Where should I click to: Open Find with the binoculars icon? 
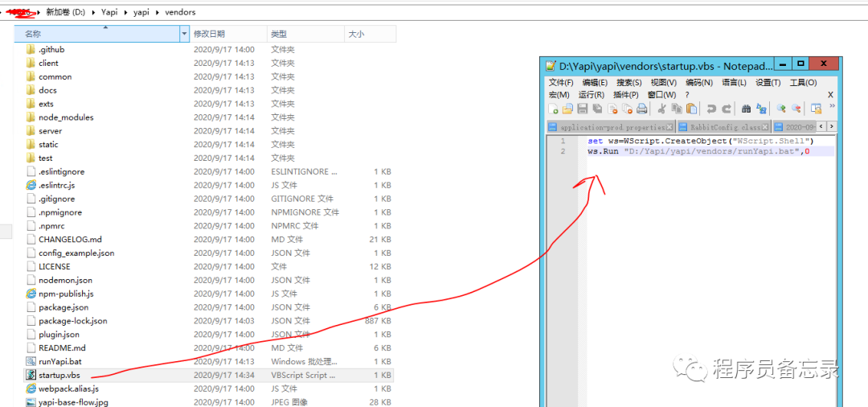coord(746,109)
